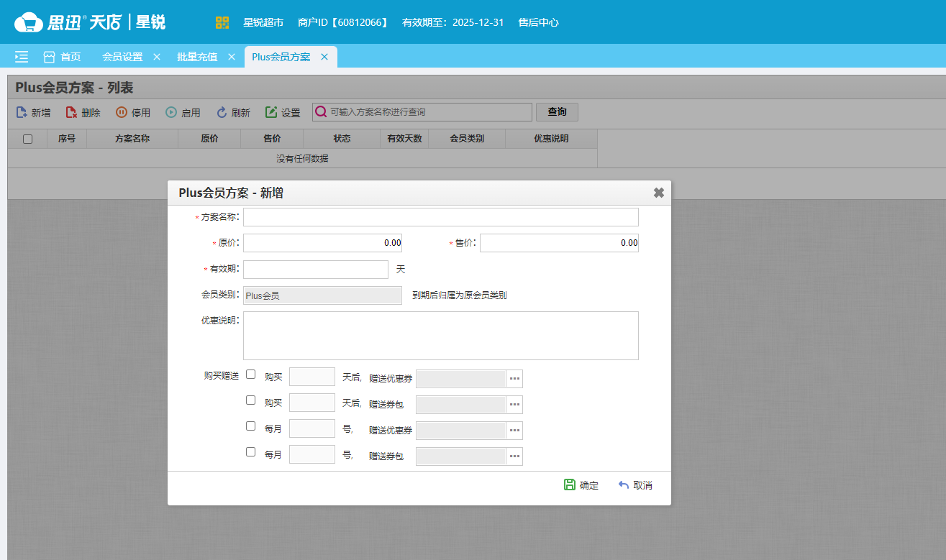The height and width of the screenshot is (560, 946).
Task: Switch to the 会员设置 tab
Action: 122,56
